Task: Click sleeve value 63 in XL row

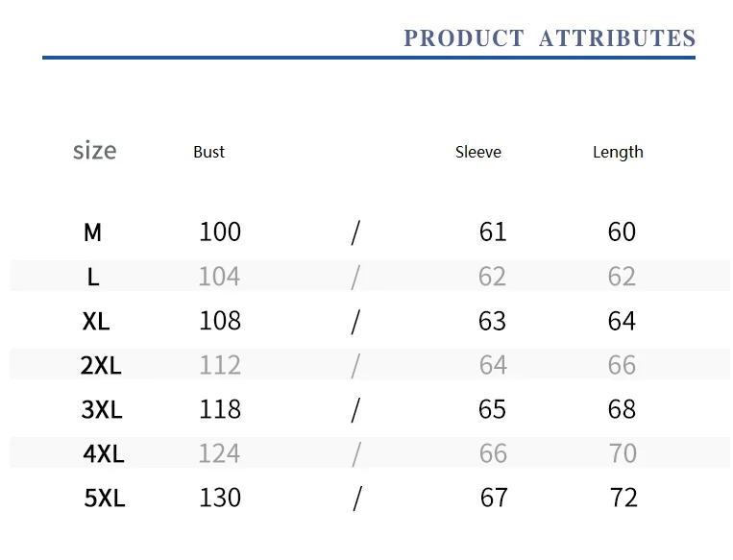Action: [x=492, y=321]
